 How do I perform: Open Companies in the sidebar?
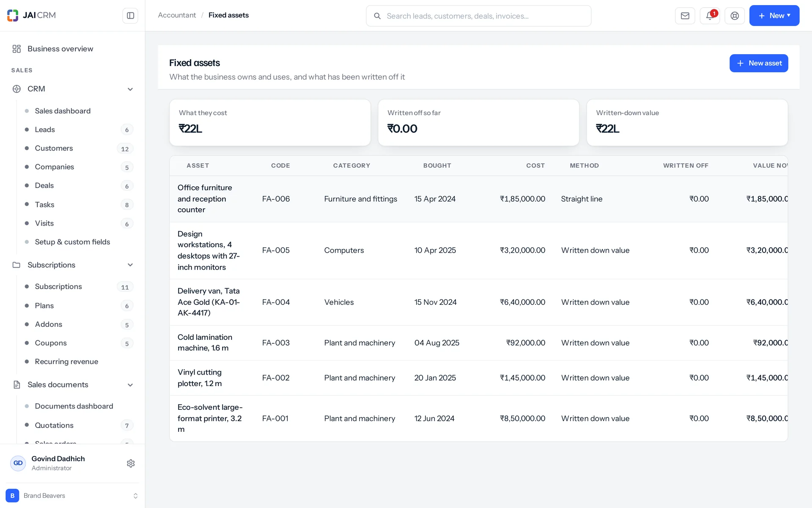click(x=54, y=167)
